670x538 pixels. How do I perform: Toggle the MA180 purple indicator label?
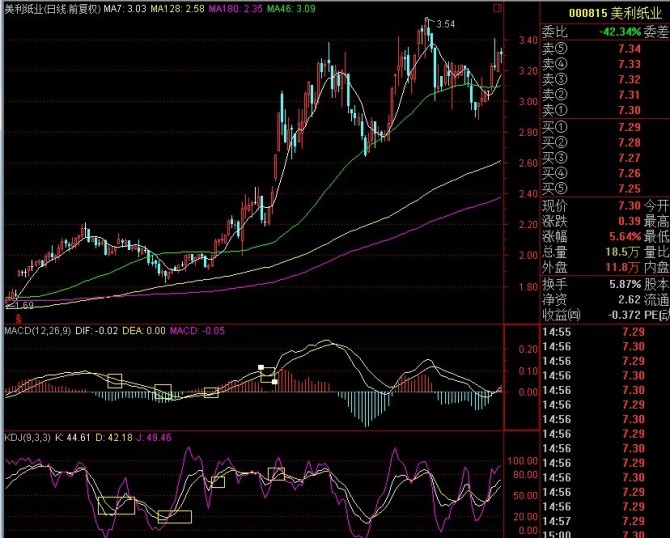235,9
